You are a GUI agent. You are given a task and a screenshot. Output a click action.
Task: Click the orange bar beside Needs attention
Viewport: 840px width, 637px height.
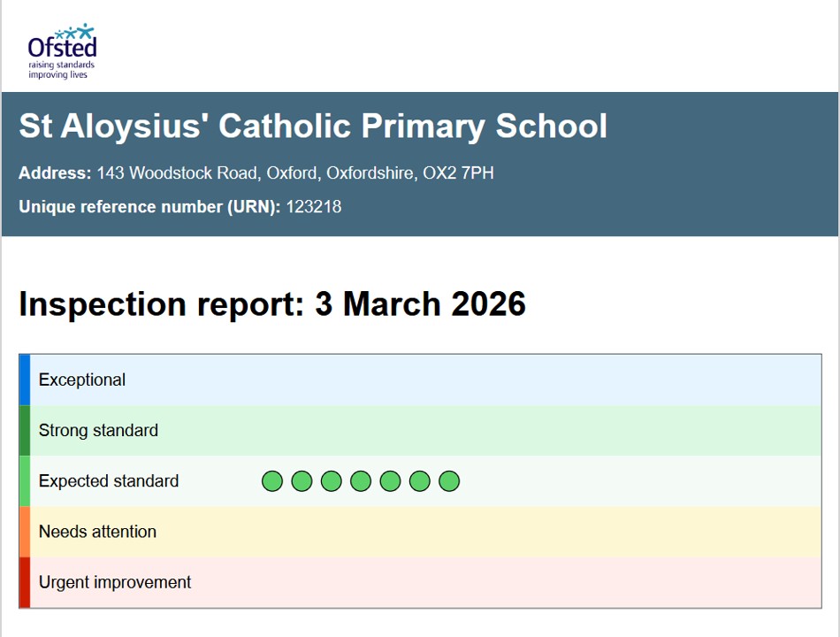(25, 532)
